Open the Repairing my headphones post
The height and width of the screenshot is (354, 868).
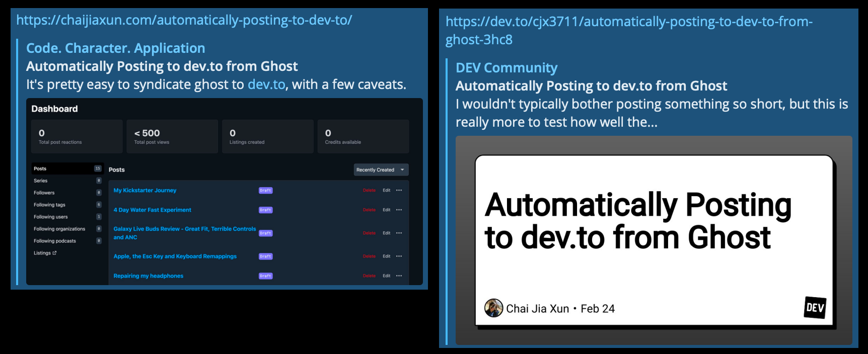tap(148, 276)
